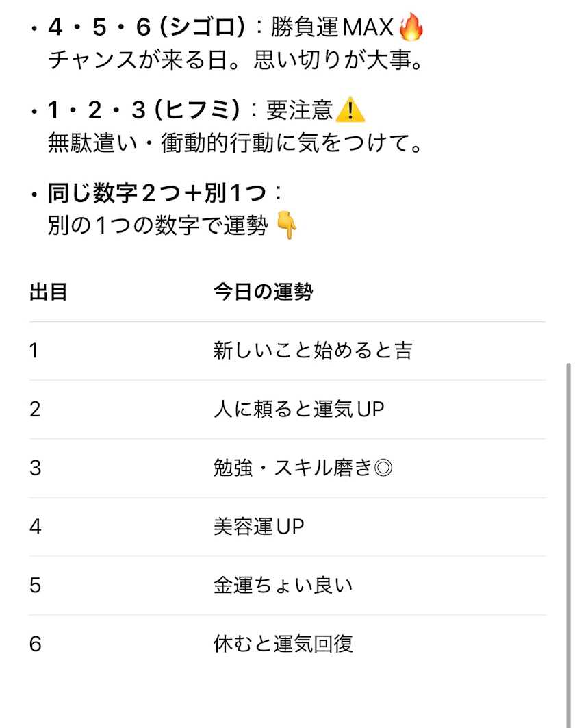Click the 金運ちょい良い fortune cell
The height and width of the screenshot is (728, 575).
click(283, 586)
